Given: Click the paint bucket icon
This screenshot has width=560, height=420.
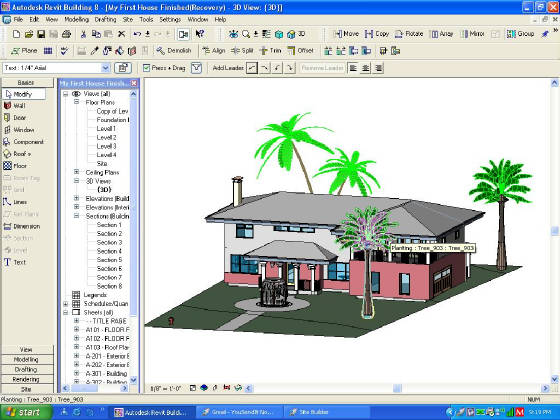Looking at the screenshot, I should point(119,51).
